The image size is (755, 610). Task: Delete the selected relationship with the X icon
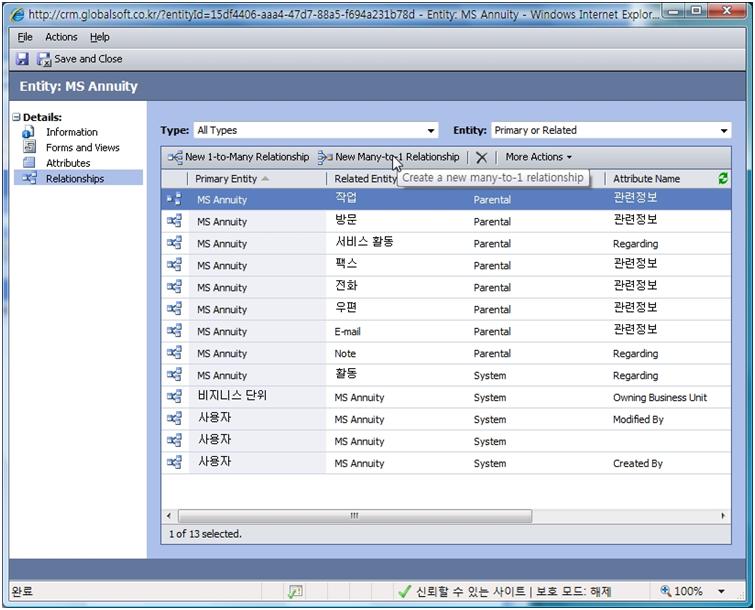pyautogui.click(x=482, y=157)
